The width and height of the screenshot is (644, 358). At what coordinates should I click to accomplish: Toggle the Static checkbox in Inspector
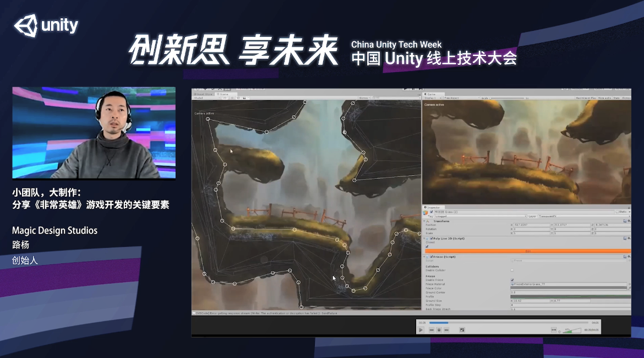(x=617, y=211)
